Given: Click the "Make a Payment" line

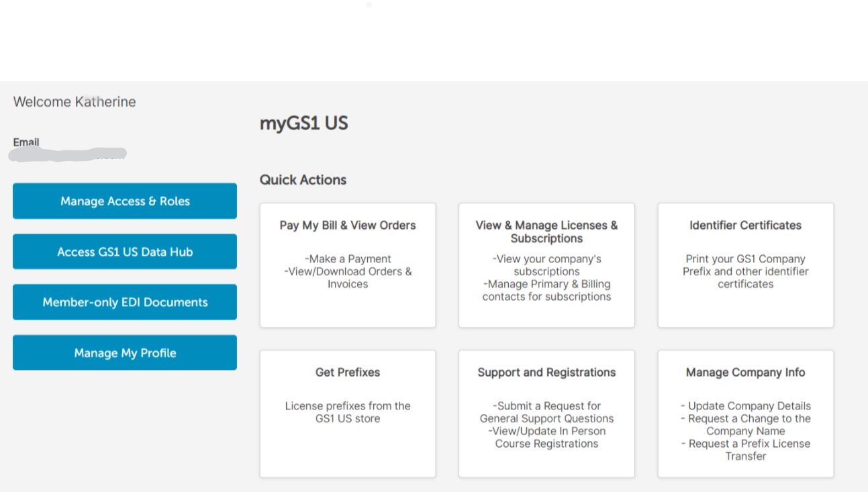Looking at the screenshot, I should [348, 259].
